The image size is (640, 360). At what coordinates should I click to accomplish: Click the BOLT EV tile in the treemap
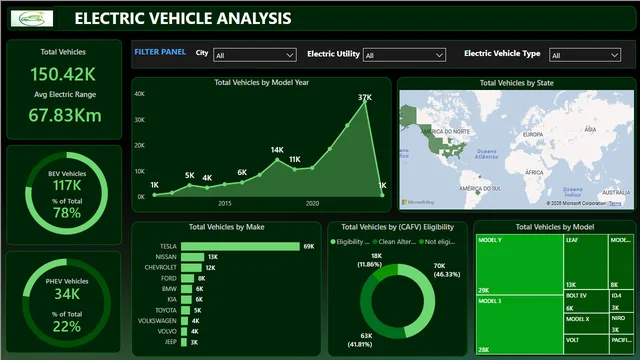pos(586,301)
